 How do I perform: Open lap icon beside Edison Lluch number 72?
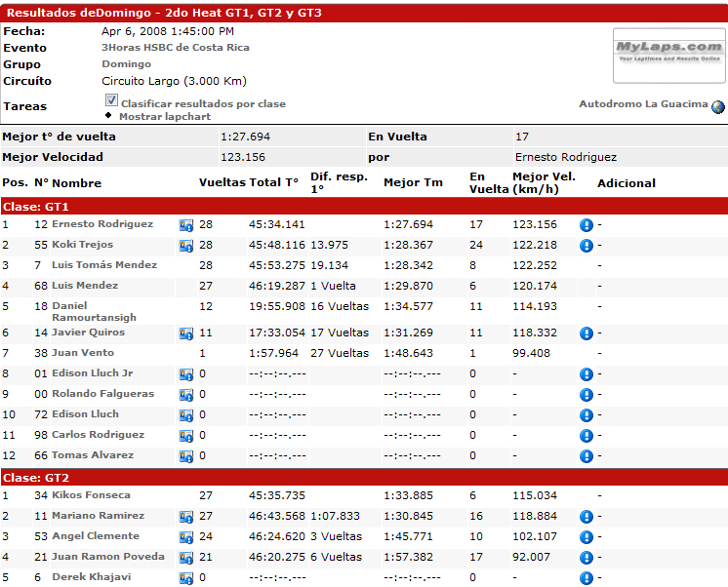[186, 415]
